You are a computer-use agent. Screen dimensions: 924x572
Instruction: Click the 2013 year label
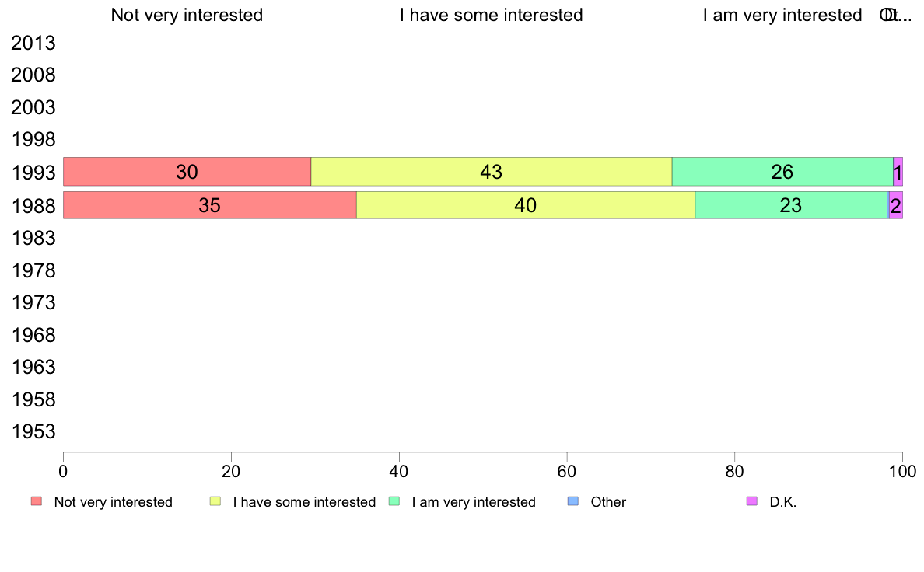(x=33, y=43)
